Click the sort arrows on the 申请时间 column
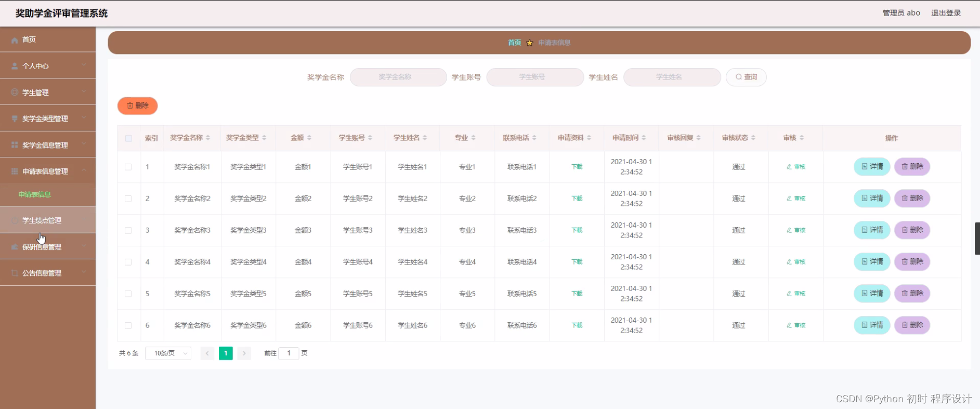Screen dimensions: 980x409 [644, 138]
